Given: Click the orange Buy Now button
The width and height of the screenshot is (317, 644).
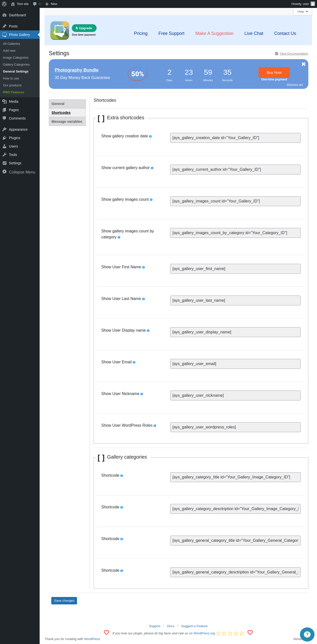Looking at the screenshot, I should click(274, 73).
